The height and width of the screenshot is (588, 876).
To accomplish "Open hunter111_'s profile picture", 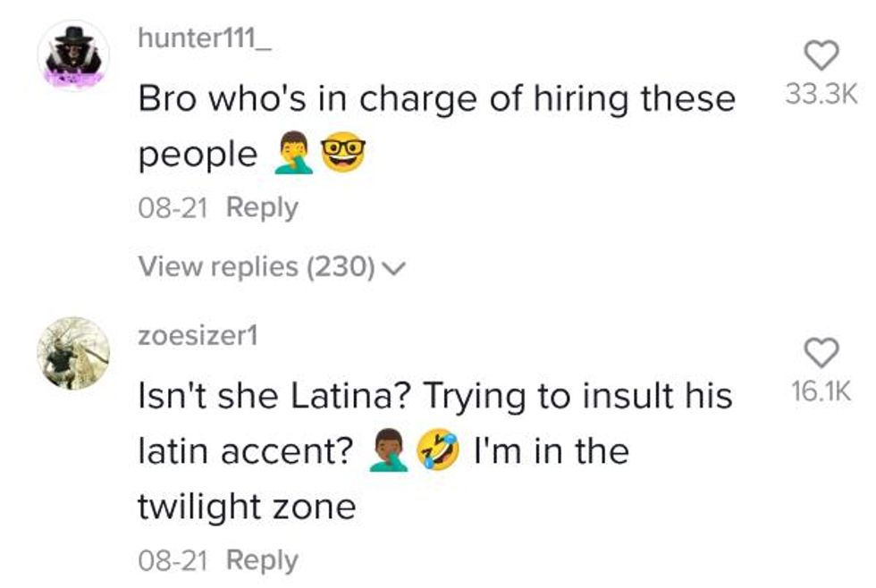I will (72, 56).
